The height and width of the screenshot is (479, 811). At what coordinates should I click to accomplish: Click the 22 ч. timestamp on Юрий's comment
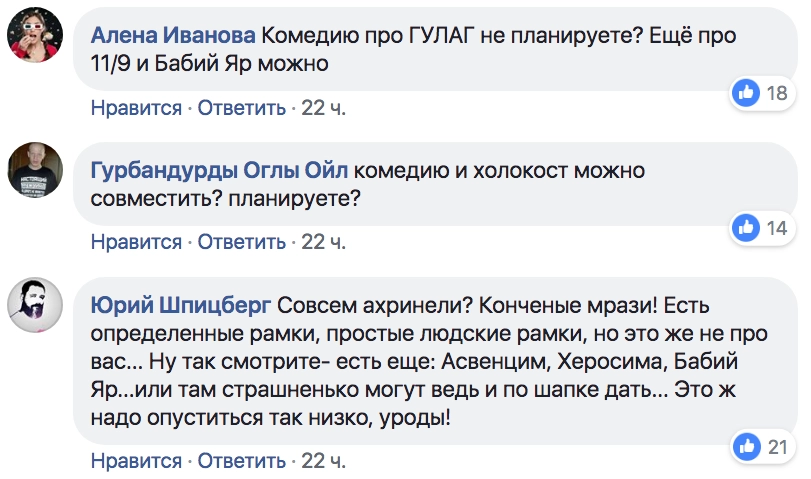(323, 462)
